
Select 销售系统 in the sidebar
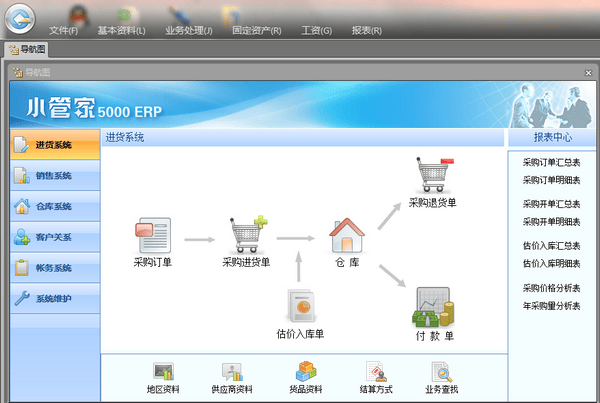(53, 176)
